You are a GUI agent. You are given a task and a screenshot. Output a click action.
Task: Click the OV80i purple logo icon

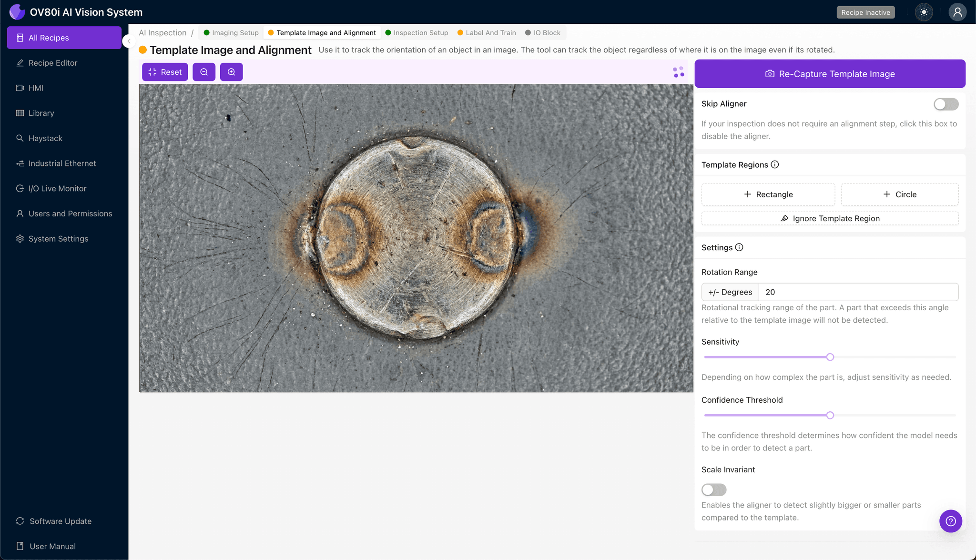[x=17, y=12]
